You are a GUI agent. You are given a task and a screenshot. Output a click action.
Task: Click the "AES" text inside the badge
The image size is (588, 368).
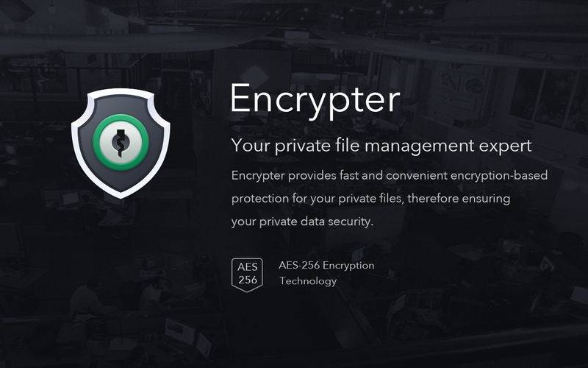point(247,266)
